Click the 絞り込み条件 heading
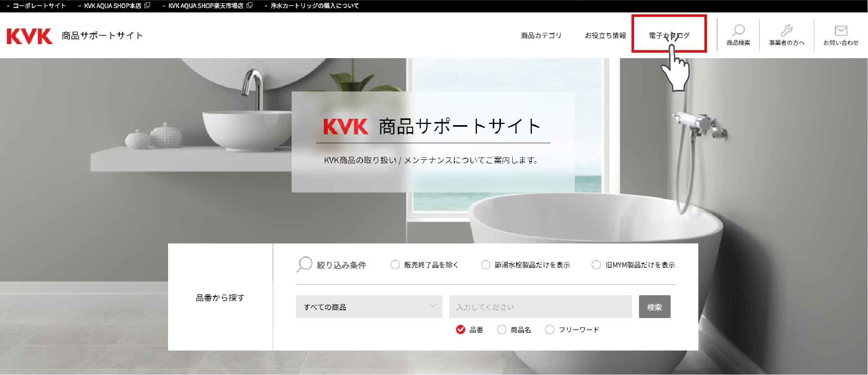 (x=341, y=265)
